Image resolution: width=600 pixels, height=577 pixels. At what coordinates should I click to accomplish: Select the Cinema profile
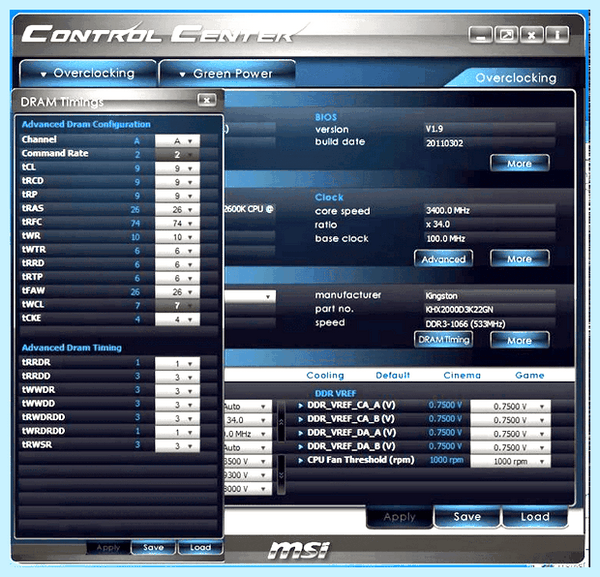coord(462,375)
